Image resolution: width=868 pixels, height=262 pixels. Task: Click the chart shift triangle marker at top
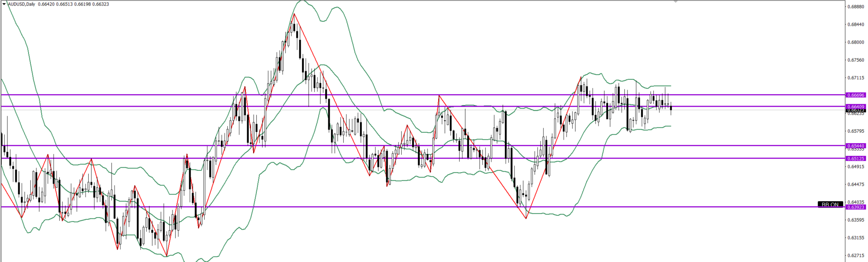676,2
